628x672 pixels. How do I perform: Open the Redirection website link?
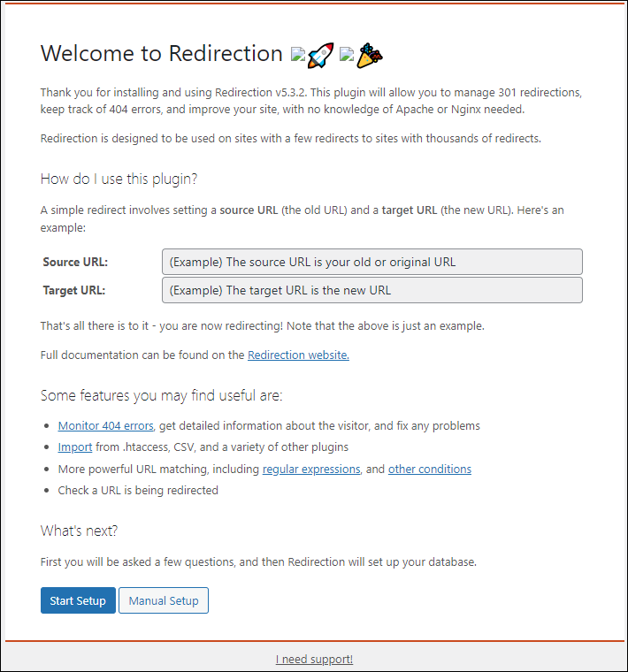298,355
